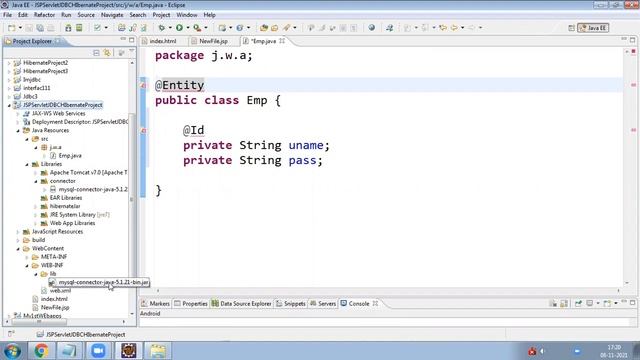This screenshot has height=360, width=640.
Task: Click the Pin Console icon
Action: [578, 303]
